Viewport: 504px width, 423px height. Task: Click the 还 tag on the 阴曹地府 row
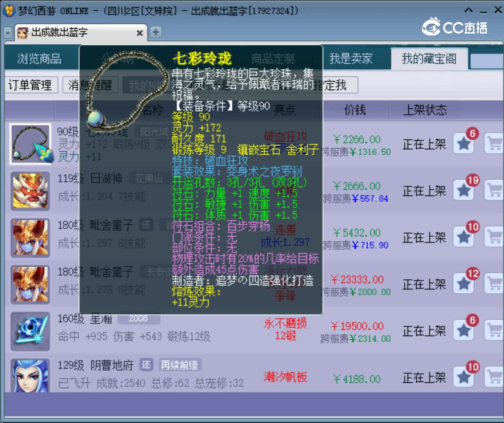[146, 365]
